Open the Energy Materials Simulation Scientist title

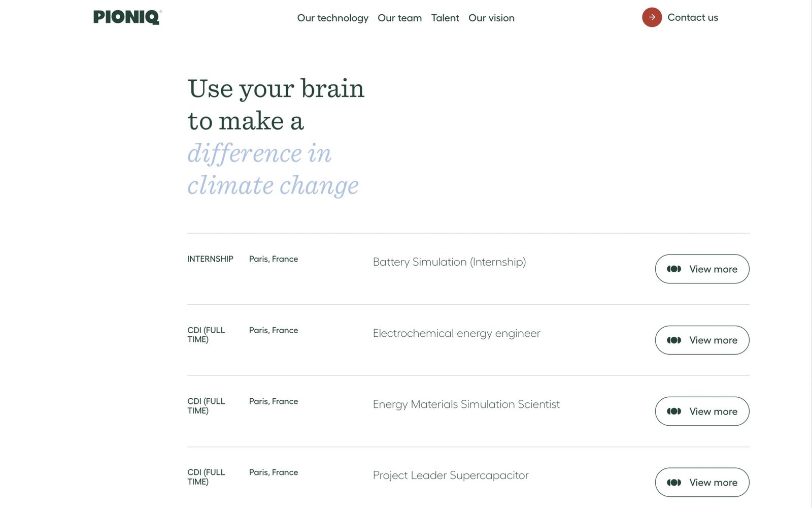466,404
